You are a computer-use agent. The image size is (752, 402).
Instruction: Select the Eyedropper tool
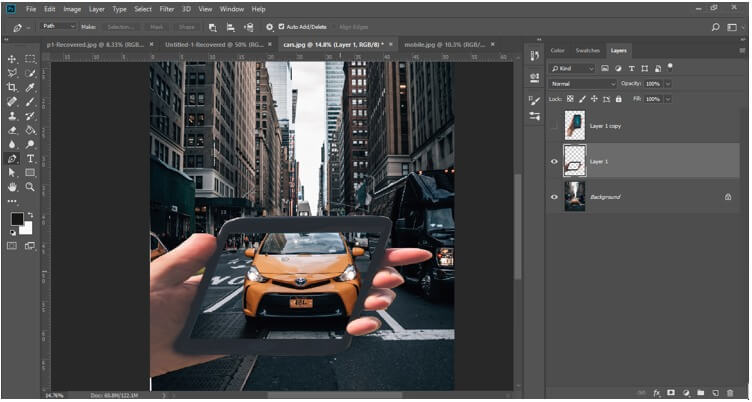coord(30,87)
